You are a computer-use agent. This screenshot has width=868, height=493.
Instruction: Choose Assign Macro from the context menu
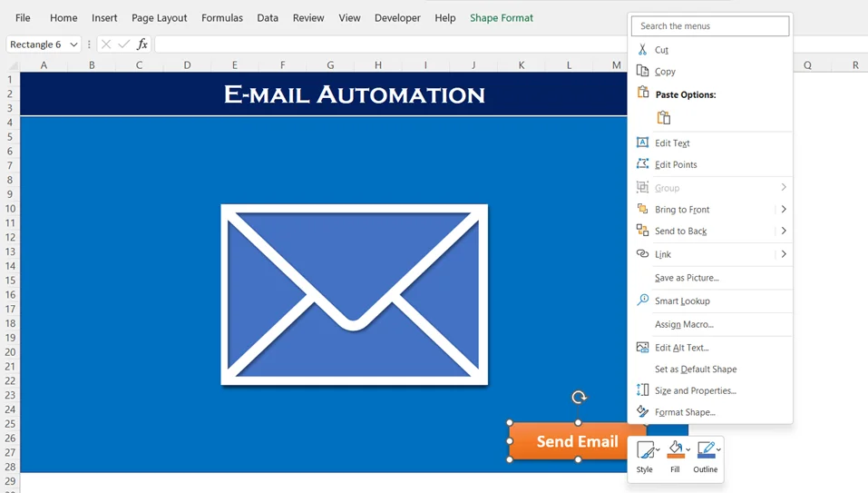tap(684, 324)
